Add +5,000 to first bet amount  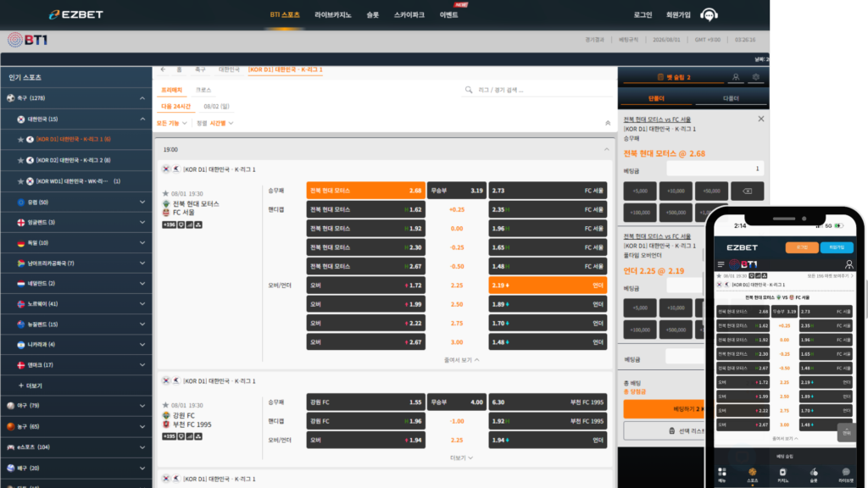click(x=640, y=191)
